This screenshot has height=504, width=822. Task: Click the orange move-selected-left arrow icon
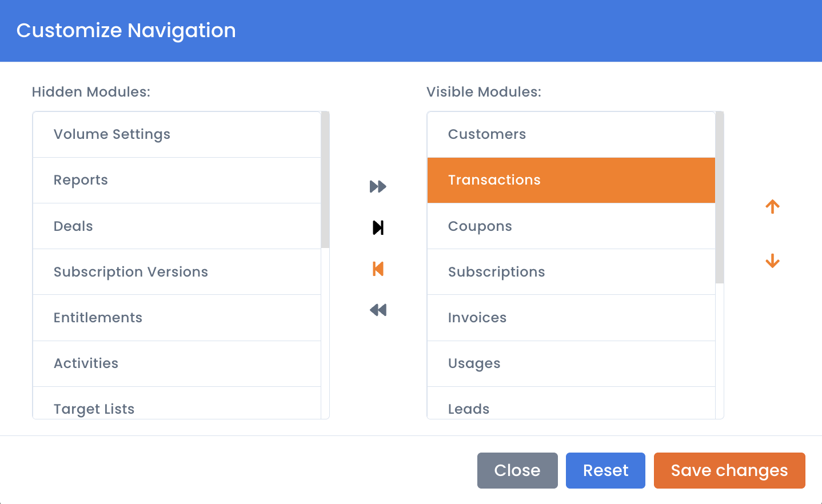click(x=378, y=269)
